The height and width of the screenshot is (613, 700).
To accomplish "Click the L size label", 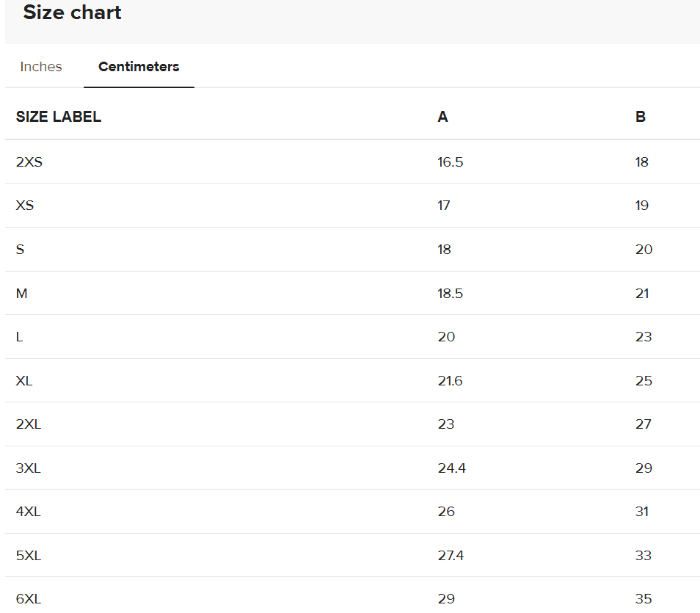I will [x=19, y=337].
